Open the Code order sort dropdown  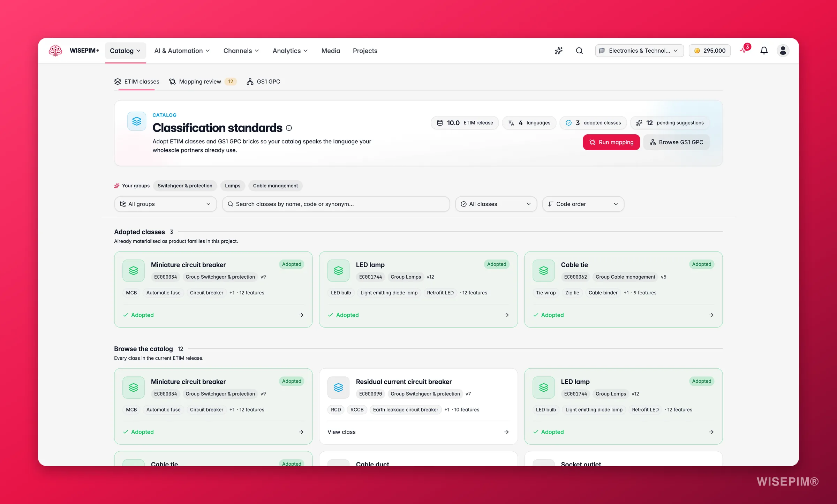pos(583,204)
